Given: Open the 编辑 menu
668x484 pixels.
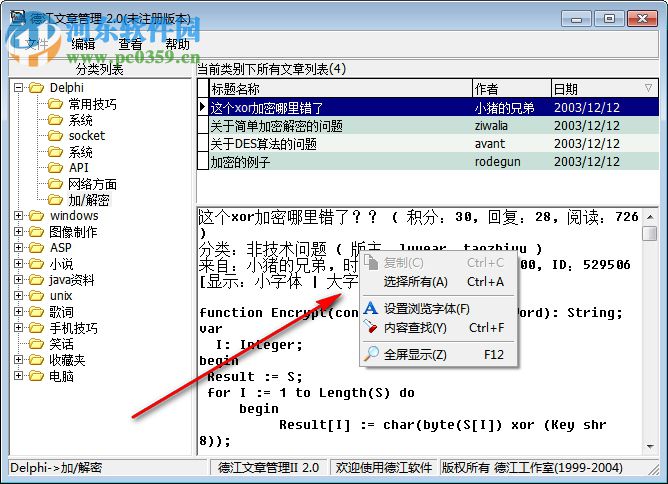Looking at the screenshot, I should (83, 44).
